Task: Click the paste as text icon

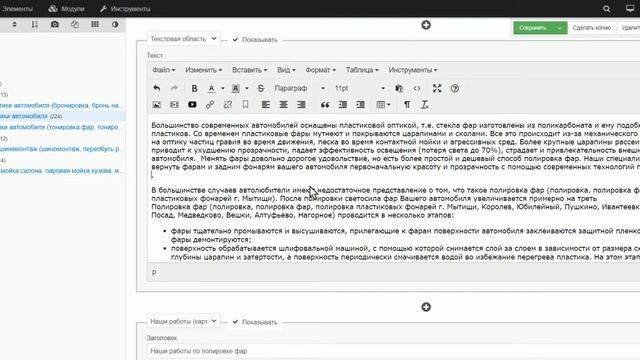Action: (399, 88)
